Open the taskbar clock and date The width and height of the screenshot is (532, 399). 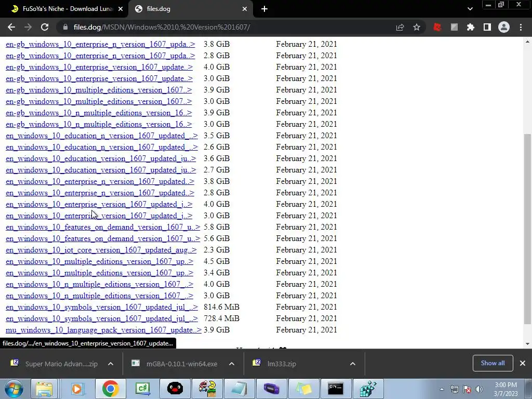pyautogui.click(x=506, y=389)
